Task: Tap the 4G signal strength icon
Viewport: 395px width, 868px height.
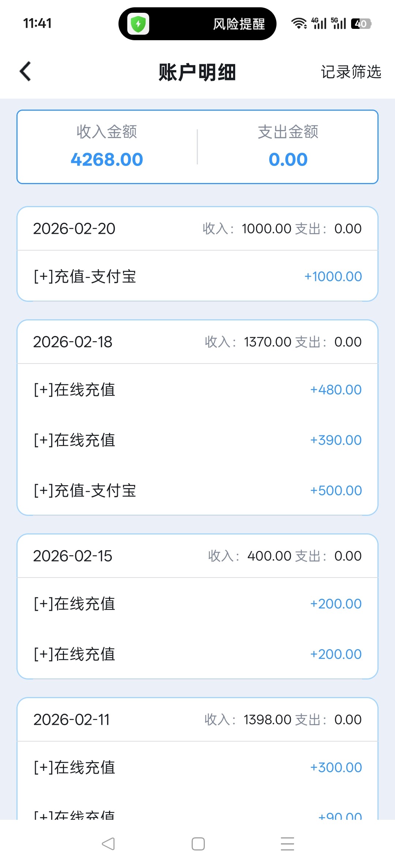Action: [x=319, y=23]
